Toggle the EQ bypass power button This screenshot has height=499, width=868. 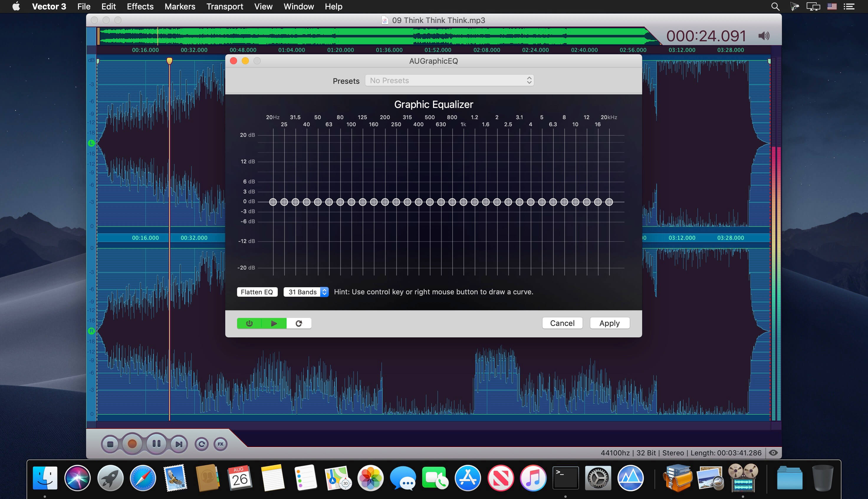[249, 323]
